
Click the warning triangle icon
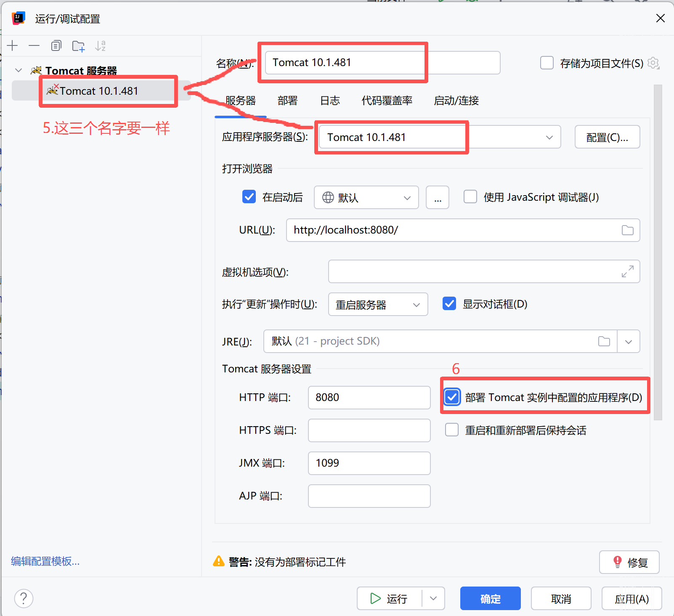[219, 561]
